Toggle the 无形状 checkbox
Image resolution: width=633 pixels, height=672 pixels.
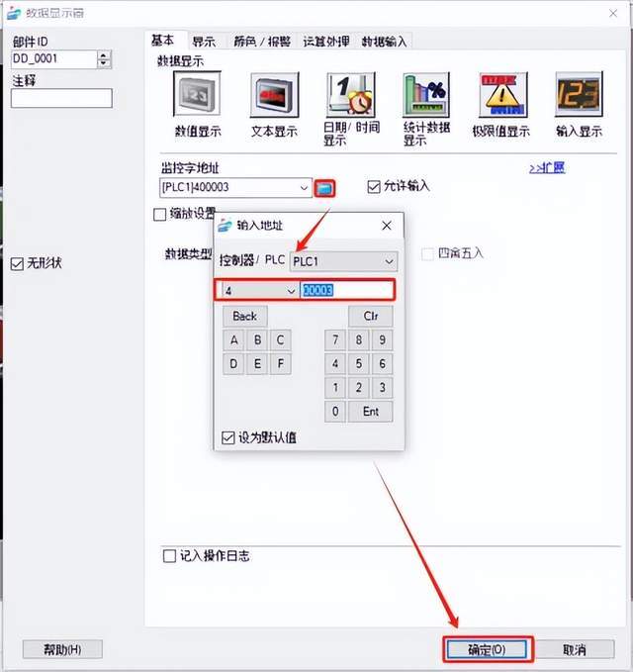(x=17, y=263)
